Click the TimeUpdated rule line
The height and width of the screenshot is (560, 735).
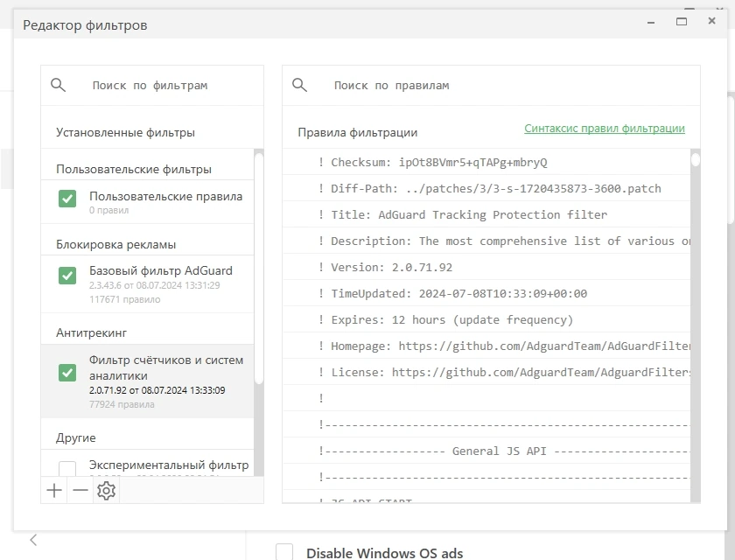pyautogui.click(x=486, y=293)
